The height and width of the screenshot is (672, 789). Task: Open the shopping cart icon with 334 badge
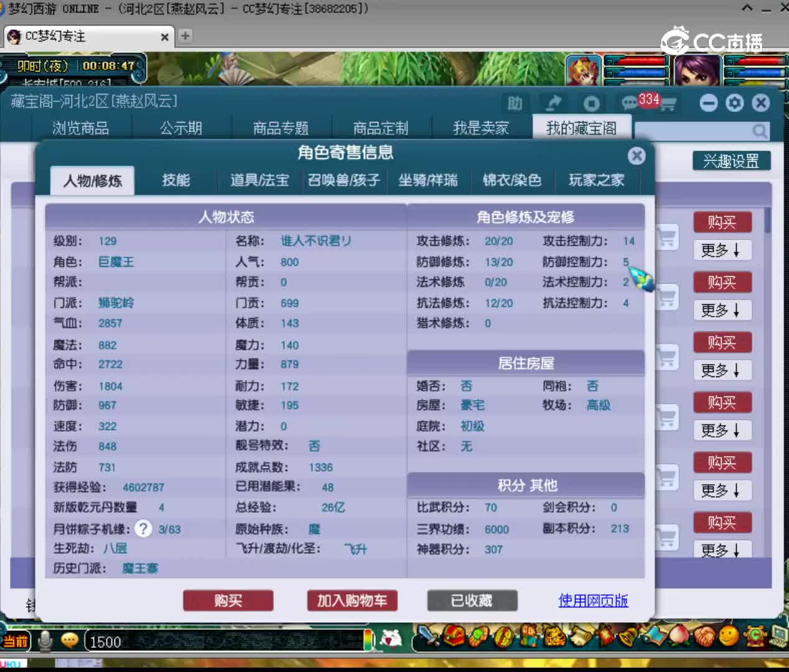[667, 103]
